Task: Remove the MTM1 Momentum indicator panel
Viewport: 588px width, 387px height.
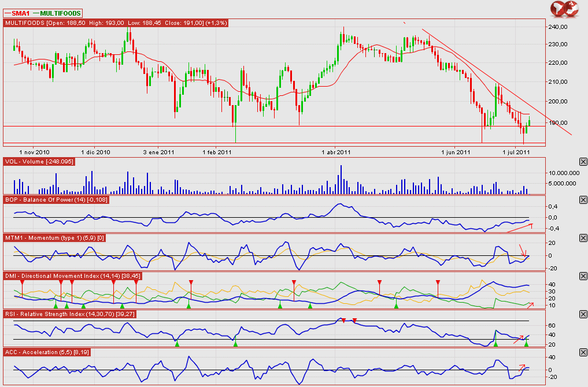Action: coord(583,238)
